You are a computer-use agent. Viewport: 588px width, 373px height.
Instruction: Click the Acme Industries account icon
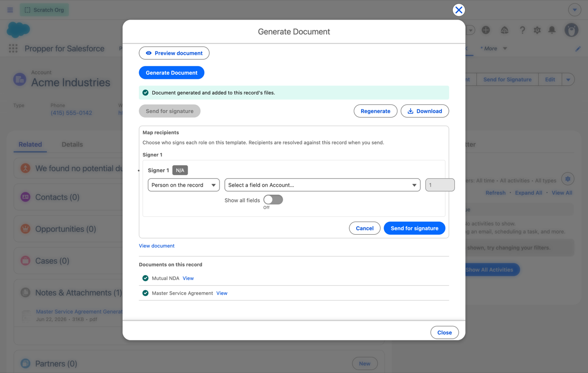pos(20,79)
